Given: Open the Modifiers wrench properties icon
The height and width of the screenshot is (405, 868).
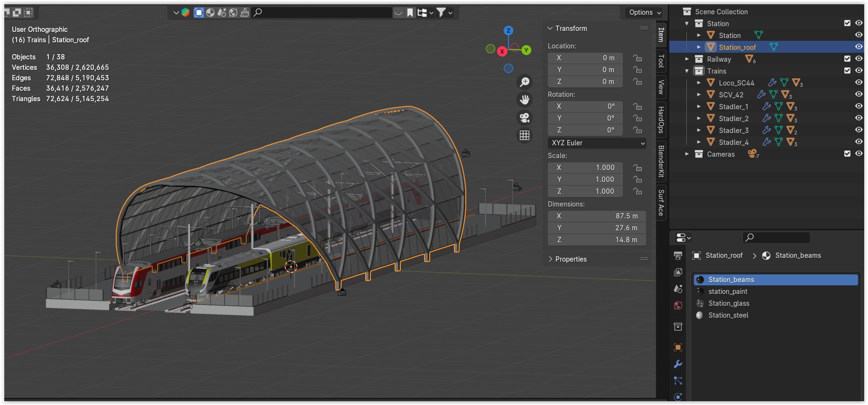Looking at the screenshot, I should tap(678, 364).
